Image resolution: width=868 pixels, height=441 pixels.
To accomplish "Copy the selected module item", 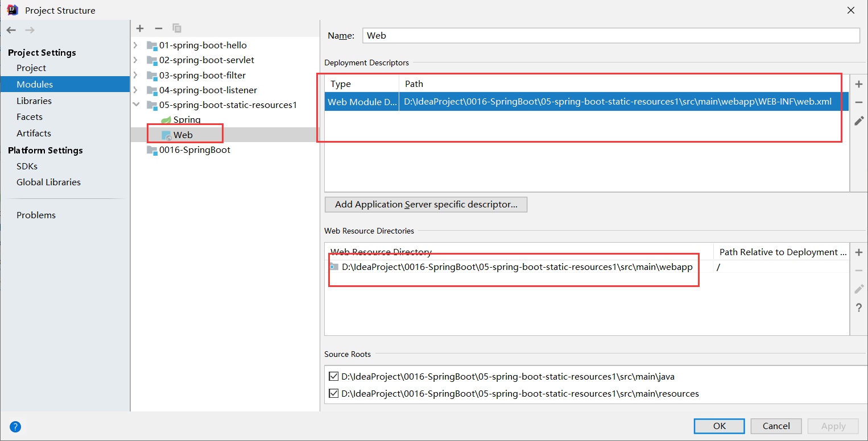I will (177, 28).
